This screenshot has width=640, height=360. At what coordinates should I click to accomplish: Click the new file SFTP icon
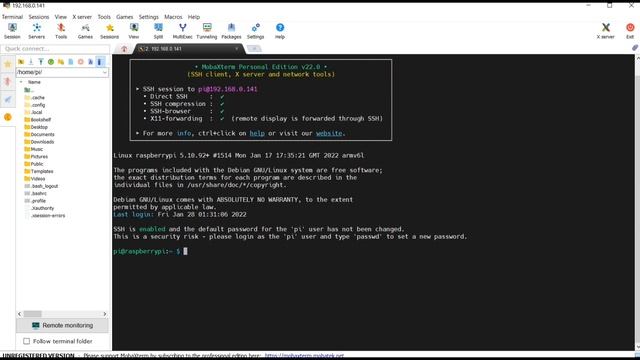[x=71, y=62]
